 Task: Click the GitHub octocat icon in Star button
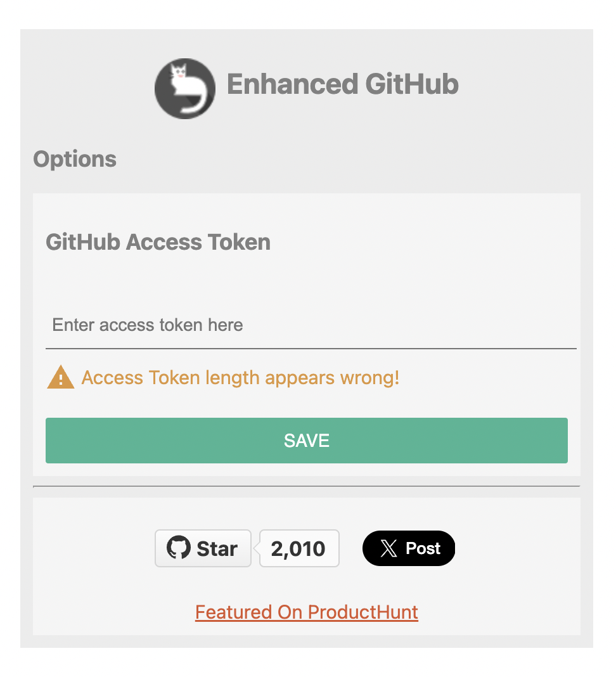[x=179, y=548]
